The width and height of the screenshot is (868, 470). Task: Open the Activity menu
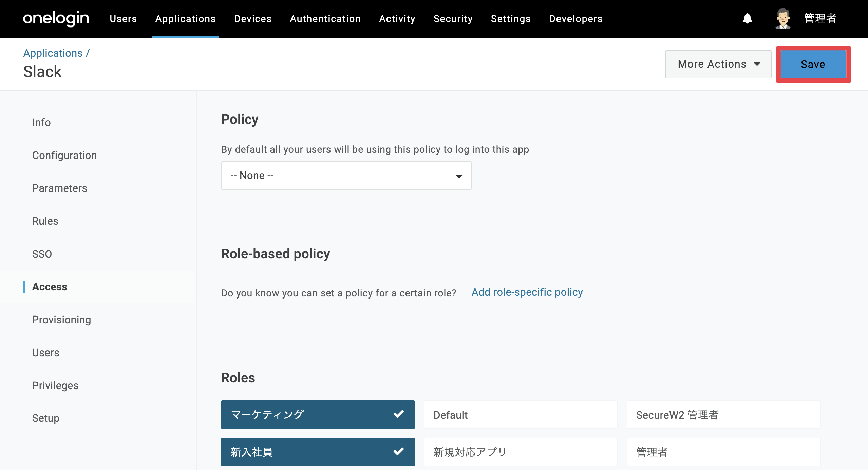pyautogui.click(x=397, y=19)
